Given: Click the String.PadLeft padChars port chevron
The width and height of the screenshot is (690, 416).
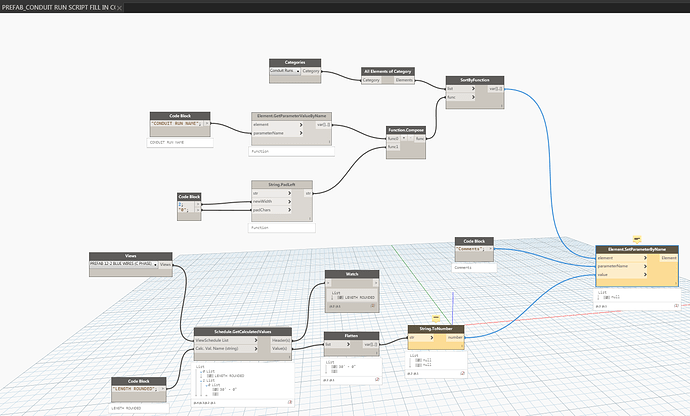Looking at the screenshot, I should [289, 210].
